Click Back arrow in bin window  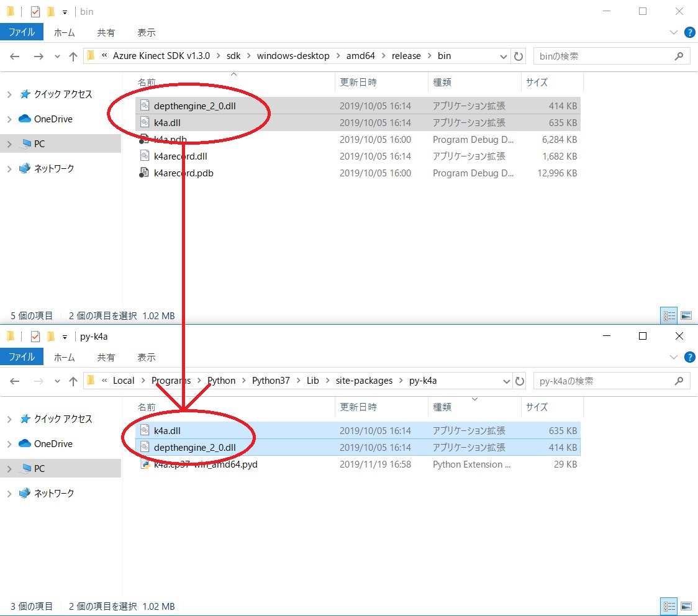[15, 57]
